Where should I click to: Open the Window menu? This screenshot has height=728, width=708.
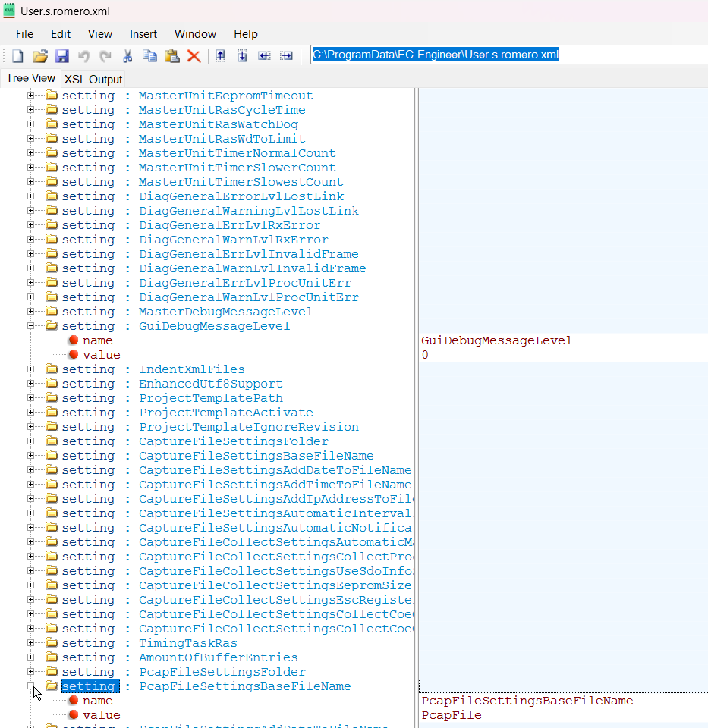[195, 34]
